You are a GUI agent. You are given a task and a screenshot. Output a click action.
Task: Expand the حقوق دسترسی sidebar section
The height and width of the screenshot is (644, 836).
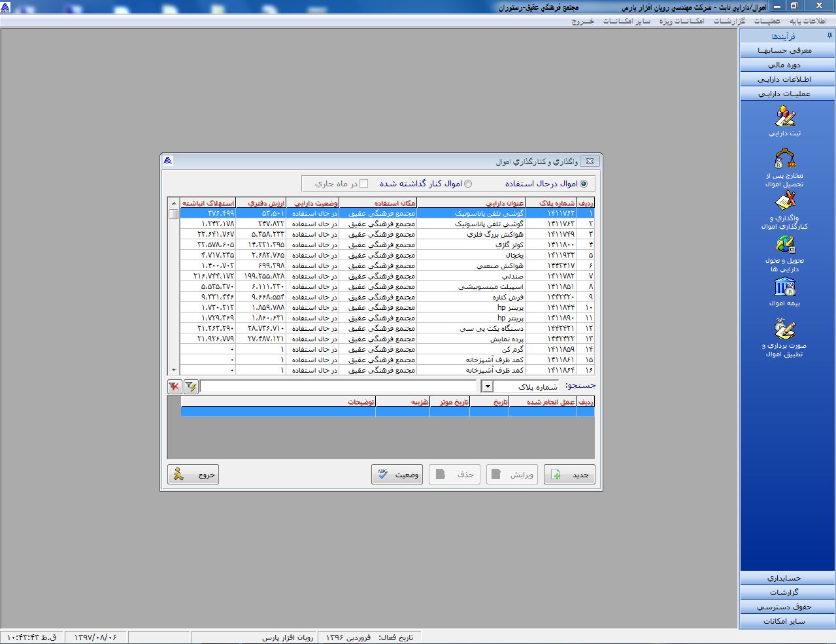click(x=788, y=607)
